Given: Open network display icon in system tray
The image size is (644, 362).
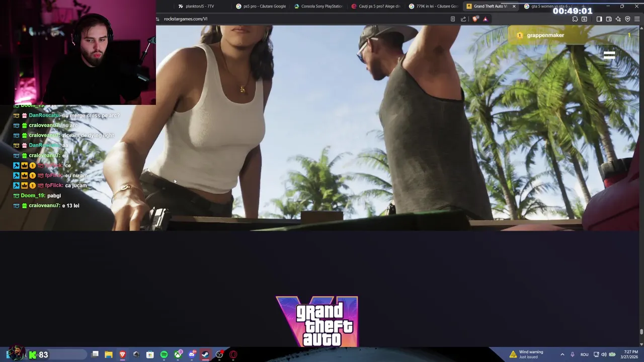Looking at the screenshot, I should (x=596, y=354).
